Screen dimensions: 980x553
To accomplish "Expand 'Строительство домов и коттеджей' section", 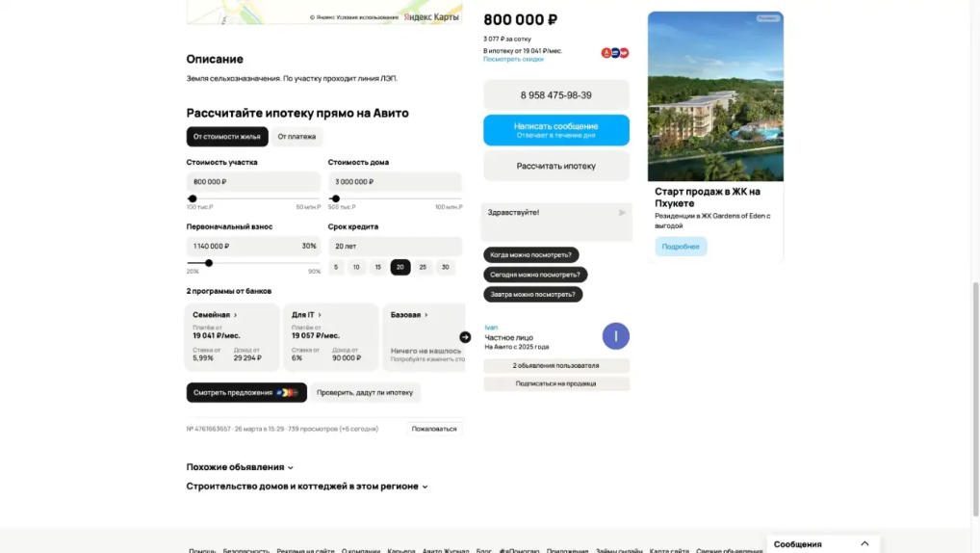I will point(307,487).
